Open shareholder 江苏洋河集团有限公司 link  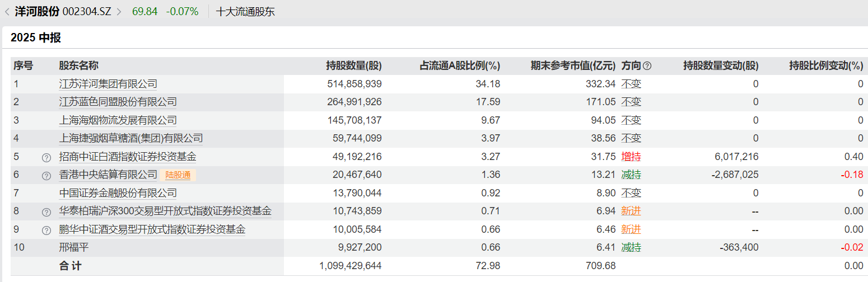[x=108, y=84]
